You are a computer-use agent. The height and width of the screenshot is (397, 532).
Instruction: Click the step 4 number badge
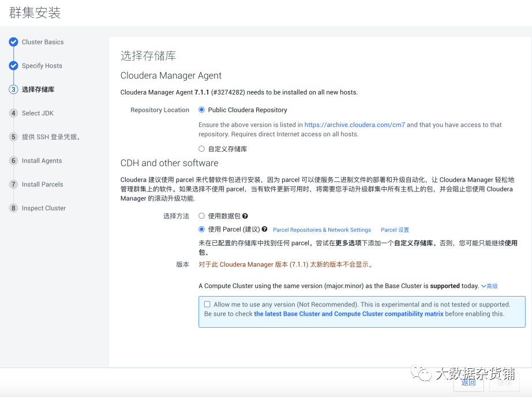[x=13, y=113]
